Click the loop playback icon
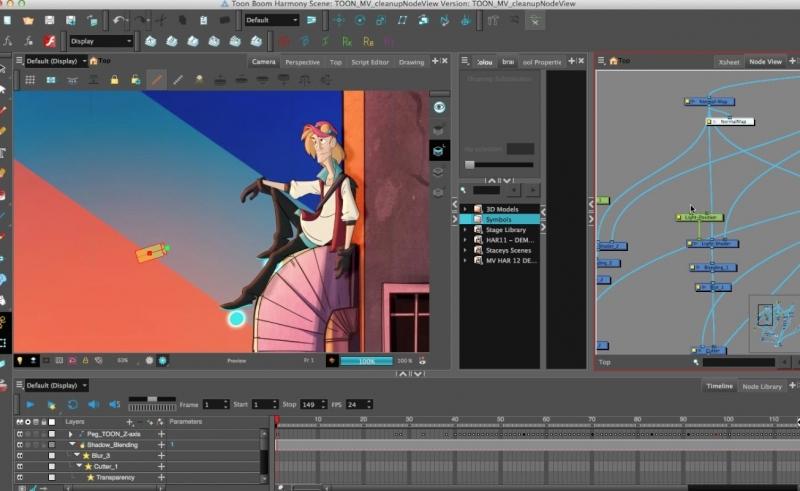This screenshot has height=491, width=800. point(72,404)
